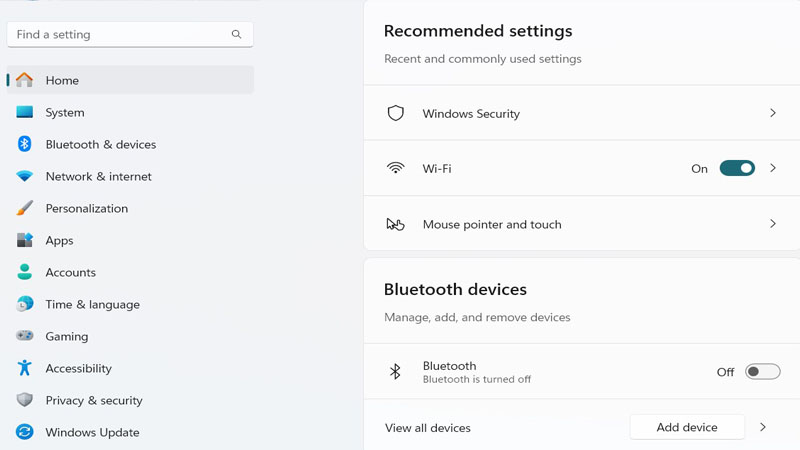
Task: Open Personalization settings
Action: 87,208
